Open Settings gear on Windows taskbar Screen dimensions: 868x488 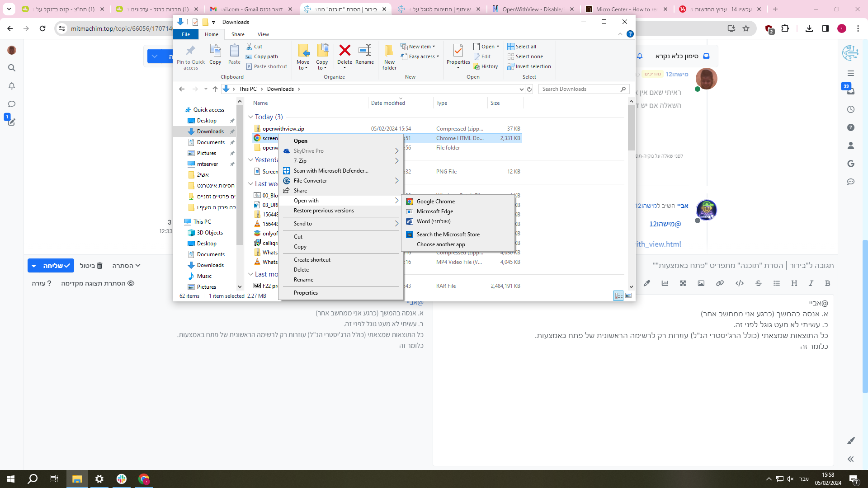point(99,479)
